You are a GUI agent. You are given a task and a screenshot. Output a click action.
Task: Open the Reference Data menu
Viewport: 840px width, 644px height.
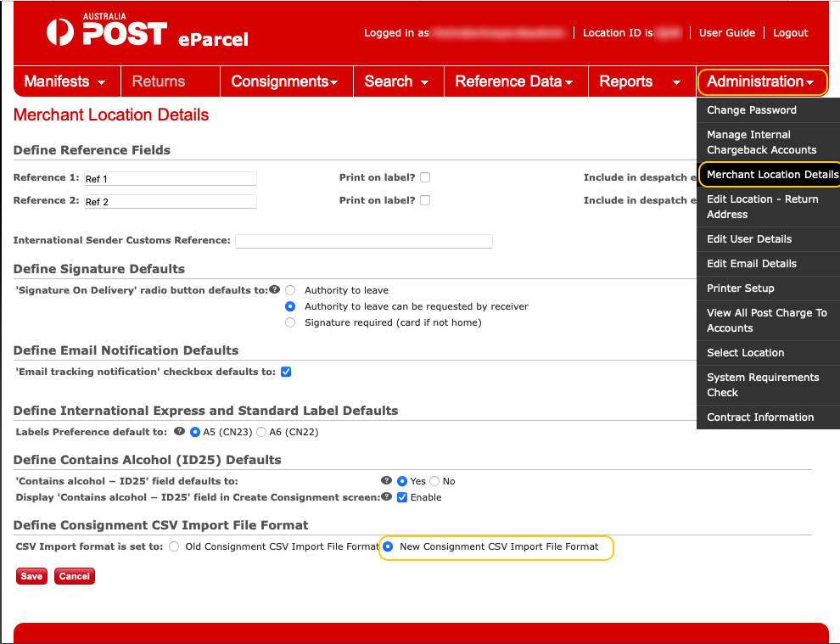tap(516, 81)
